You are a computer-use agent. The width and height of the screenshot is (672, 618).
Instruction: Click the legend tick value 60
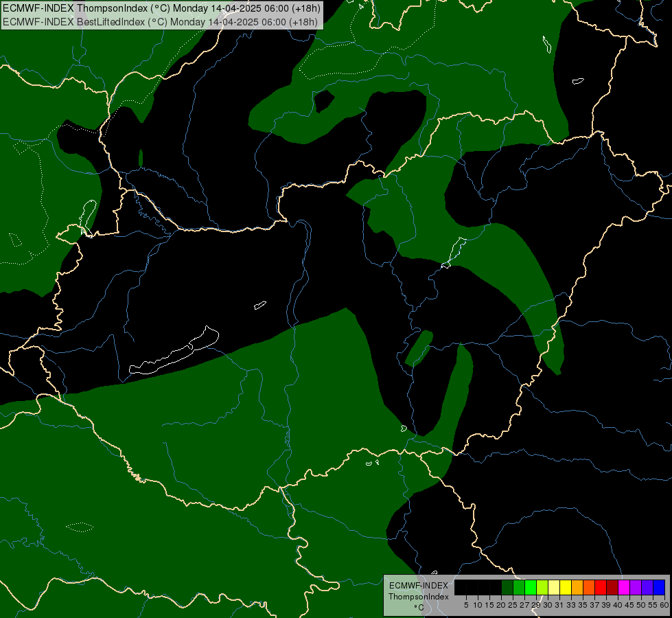click(664, 605)
